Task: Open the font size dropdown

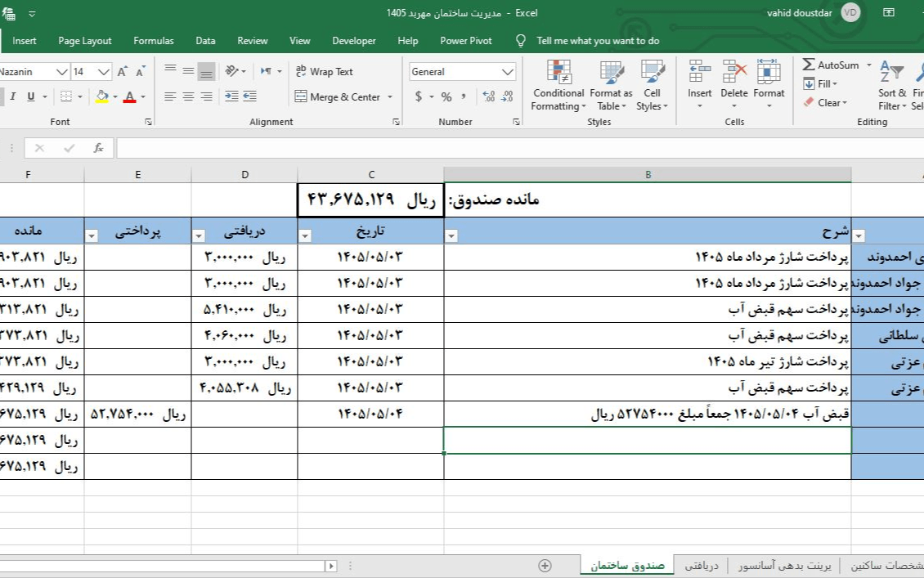Action: (104, 72)
